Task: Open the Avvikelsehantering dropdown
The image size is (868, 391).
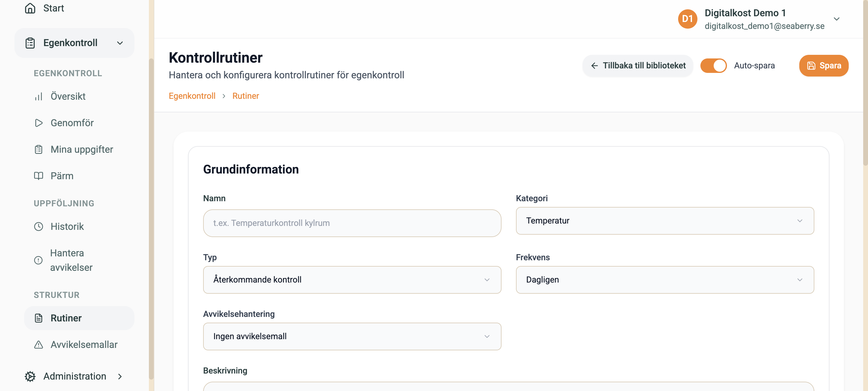Action: 352,336
